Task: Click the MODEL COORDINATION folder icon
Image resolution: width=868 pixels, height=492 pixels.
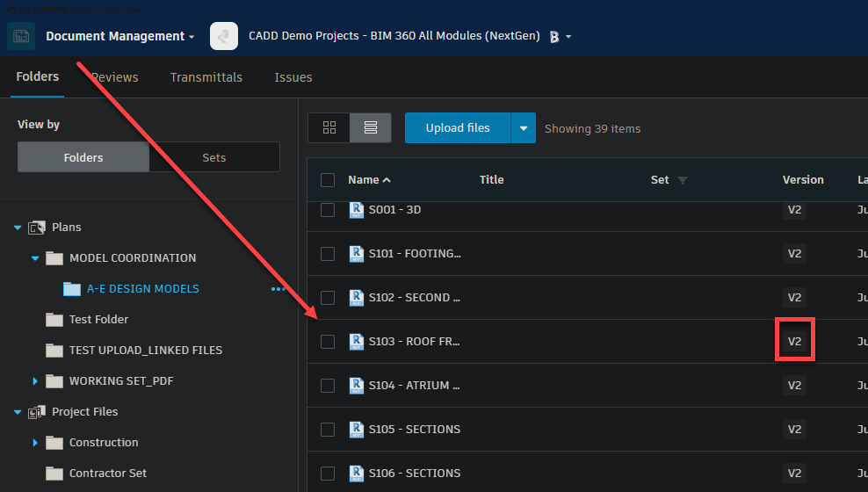Action: [54, 258]
